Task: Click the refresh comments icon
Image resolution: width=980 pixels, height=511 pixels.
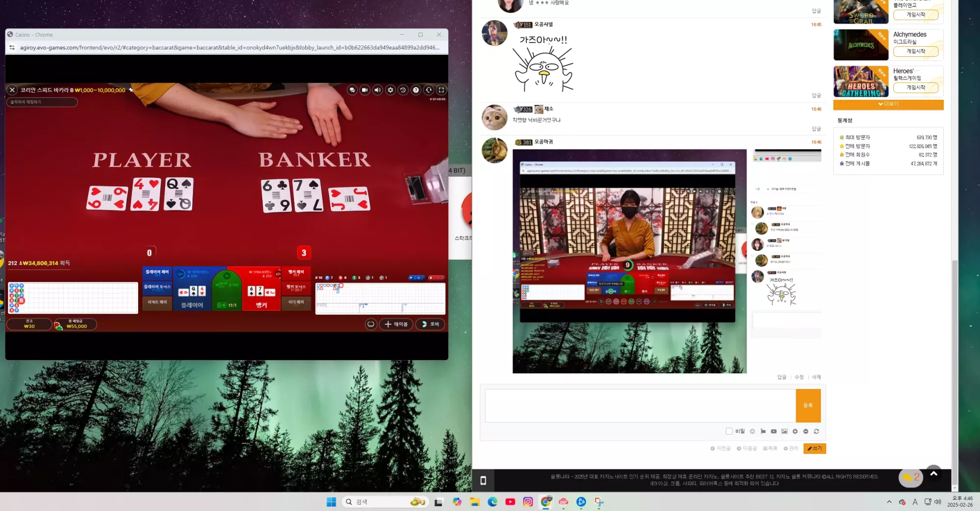Action: 816,432
